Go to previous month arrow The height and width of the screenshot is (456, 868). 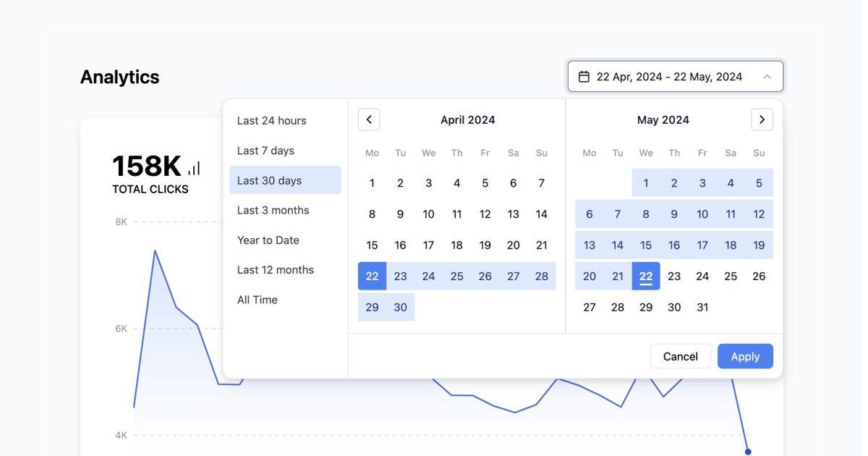(x=369, y=119)
